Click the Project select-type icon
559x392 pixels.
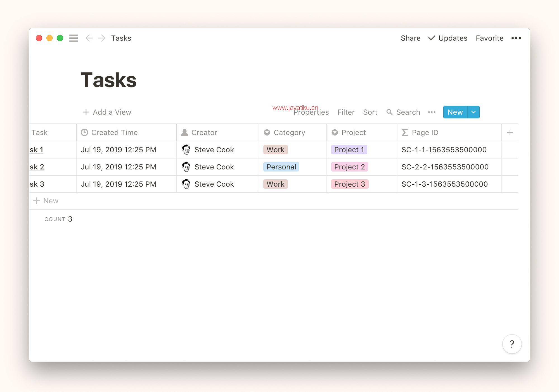click(335, 132)
